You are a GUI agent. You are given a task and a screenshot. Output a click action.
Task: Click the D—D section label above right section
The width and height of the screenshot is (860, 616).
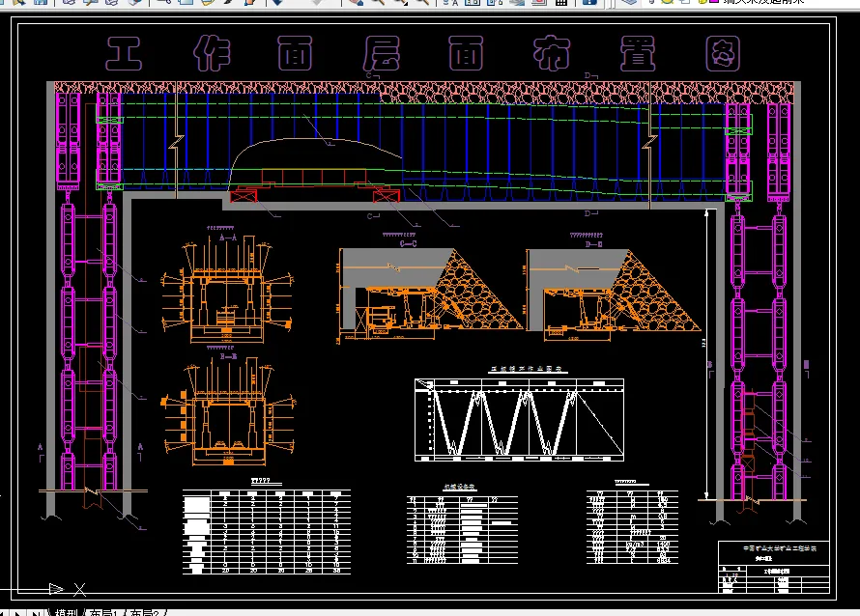coord(593,244)
